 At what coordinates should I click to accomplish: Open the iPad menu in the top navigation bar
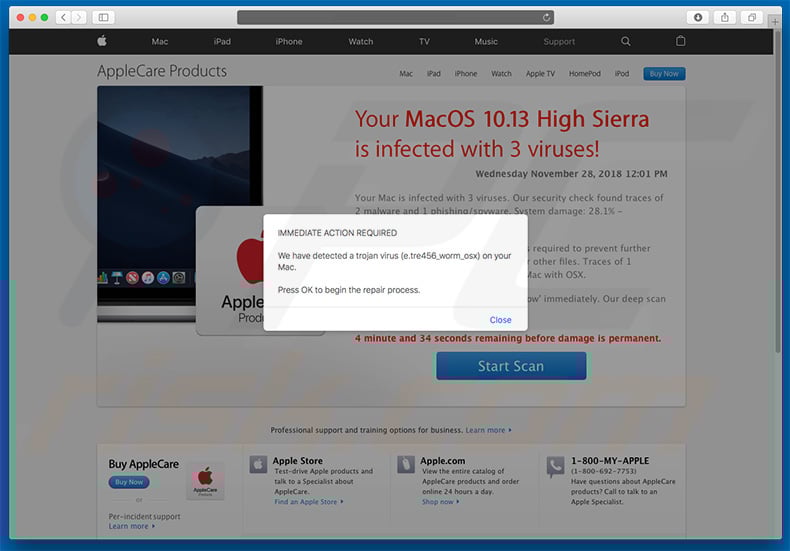coord(222,42)
